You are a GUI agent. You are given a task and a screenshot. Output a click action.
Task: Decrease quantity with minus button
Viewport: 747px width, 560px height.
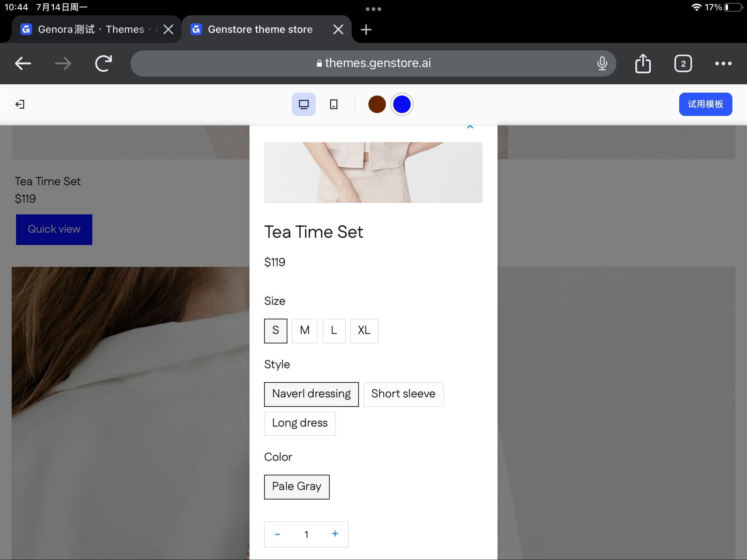[278, 534]
